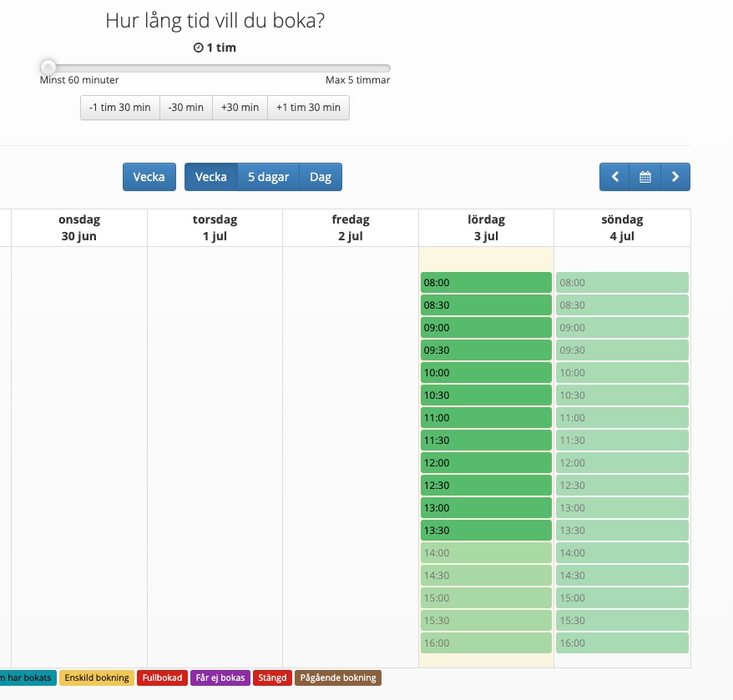733x700 pixels.
Task: Click the purple Får ej bokas legend
Action: [x=220, y=678]
